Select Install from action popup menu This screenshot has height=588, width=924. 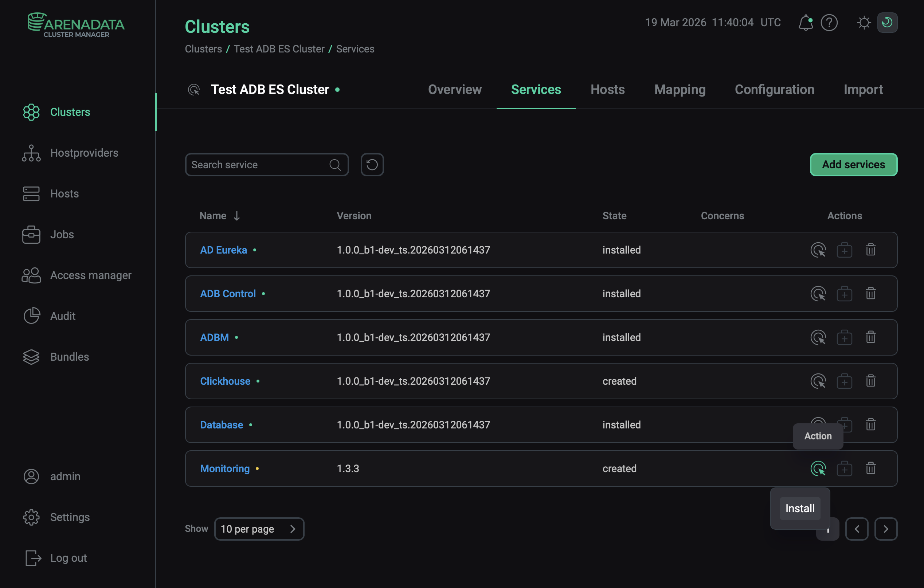[800, 508]
